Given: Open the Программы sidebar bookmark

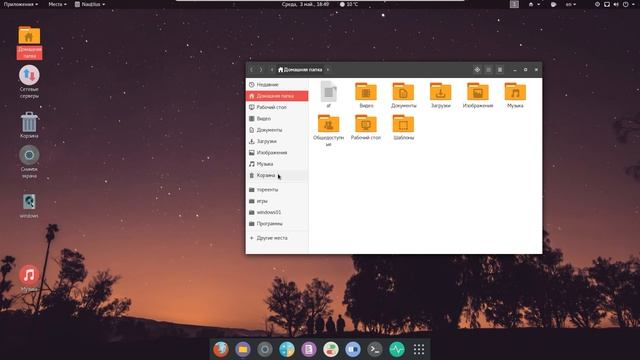Looking at the screenshot, I should (277, 224).
